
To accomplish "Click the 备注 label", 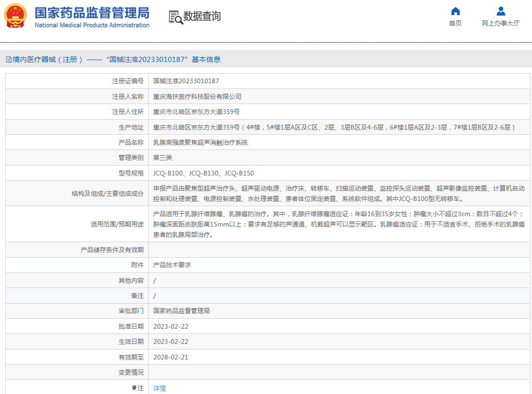I will pos(137,296).
